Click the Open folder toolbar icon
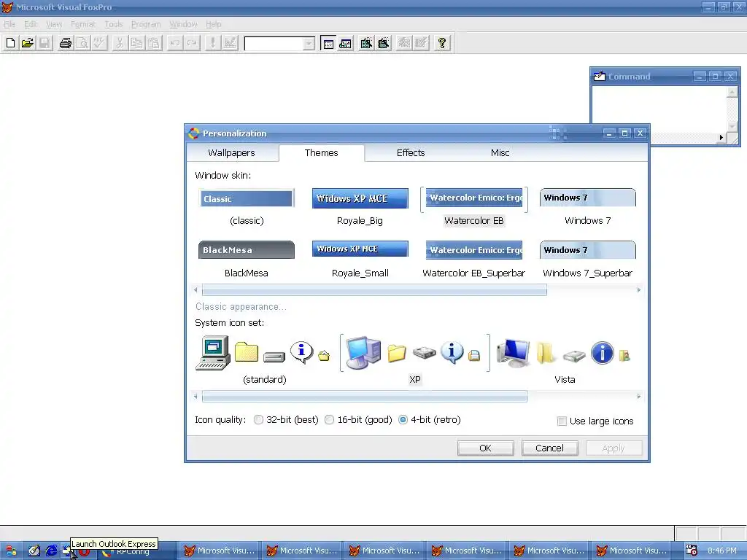This screenshot has height=560, width=747. pyautogui.click(x=28, y=43)
